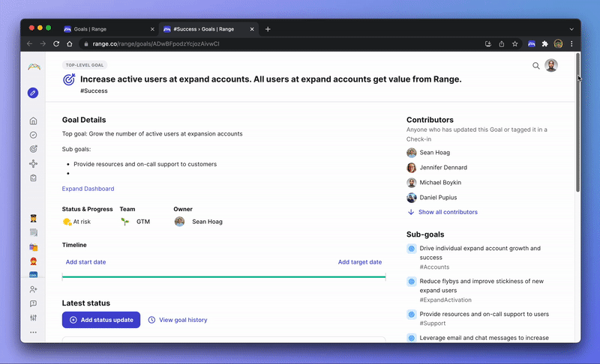Open sub-goal Drive individual expand account growth
Image resolution: width=600 pixels, height=364 pixels.
click(480, 253)
